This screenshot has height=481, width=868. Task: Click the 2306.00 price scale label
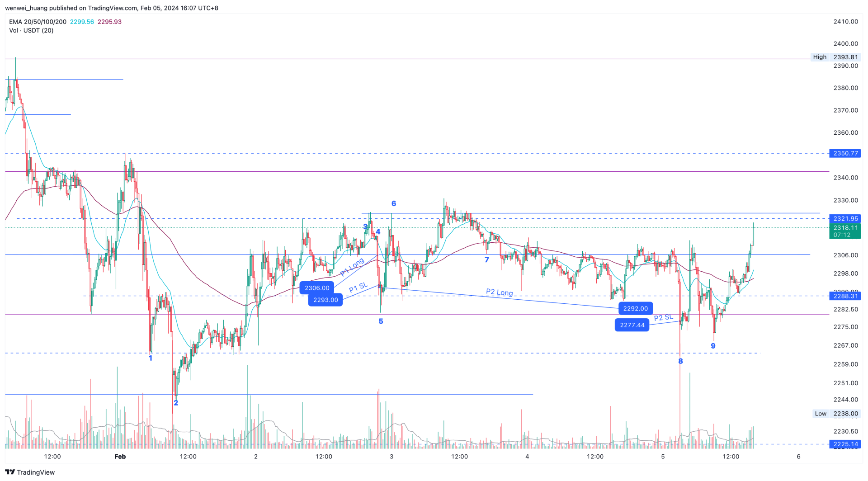[x=845, y=255]
